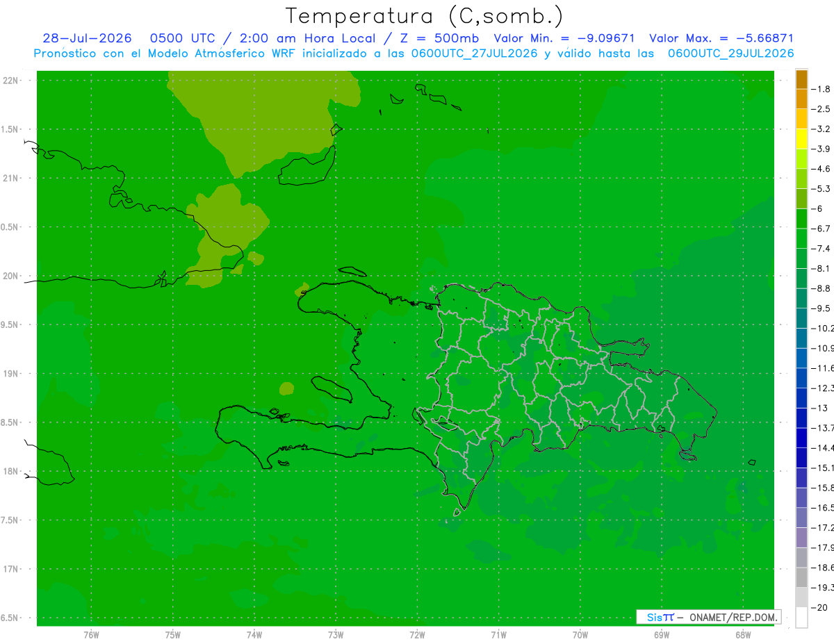Click the 72W longitude axis label

(x=417, y=634)
